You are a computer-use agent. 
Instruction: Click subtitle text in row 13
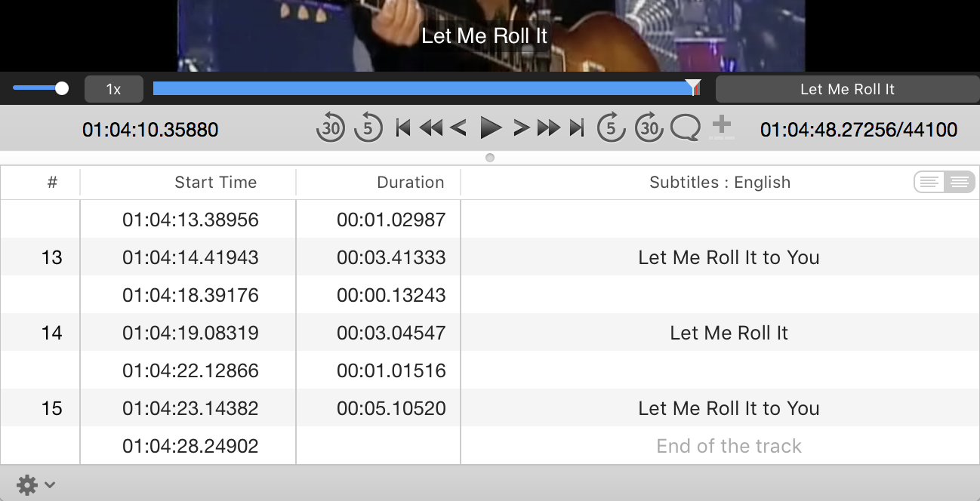tap(729, 257)
